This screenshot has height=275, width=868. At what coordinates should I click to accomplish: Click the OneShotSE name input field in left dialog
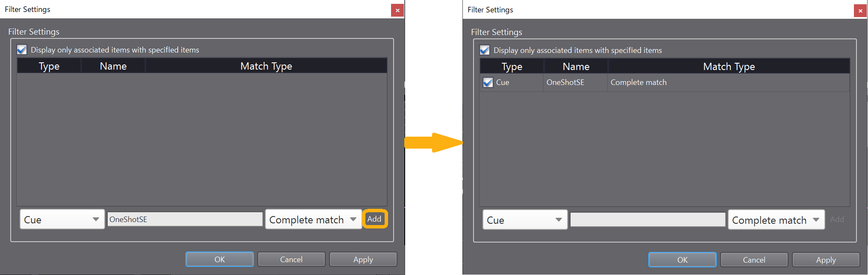pyautogui.click(x=185, y=219)
